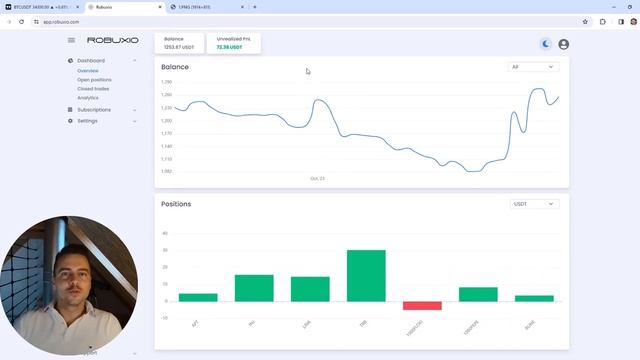Open the Positions USDT dropdown
This screenshot has height=360, width=640.
pos(534,204)
